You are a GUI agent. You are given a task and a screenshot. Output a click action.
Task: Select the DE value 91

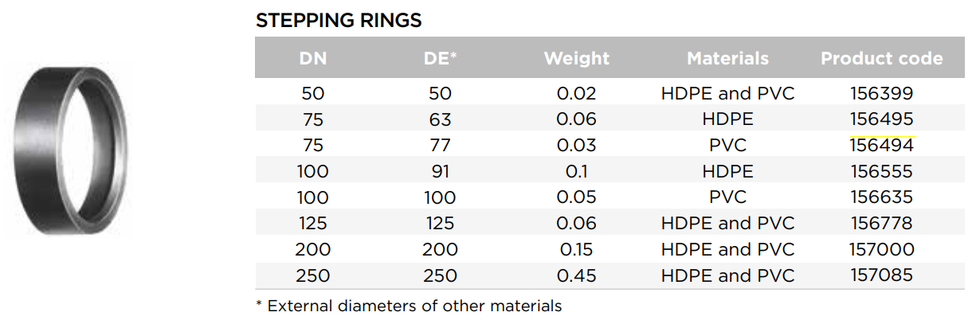point(440,171)
